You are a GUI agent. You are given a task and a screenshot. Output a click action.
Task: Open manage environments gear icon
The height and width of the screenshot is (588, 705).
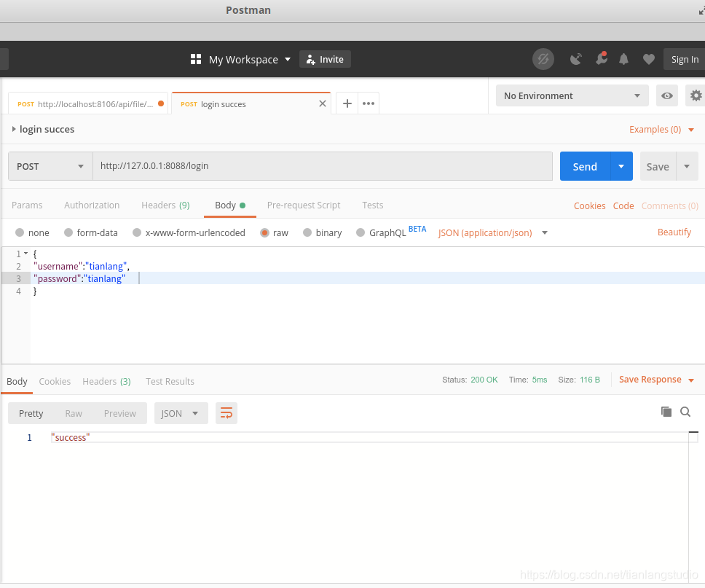pyautogui.click(x=696, y=96)
